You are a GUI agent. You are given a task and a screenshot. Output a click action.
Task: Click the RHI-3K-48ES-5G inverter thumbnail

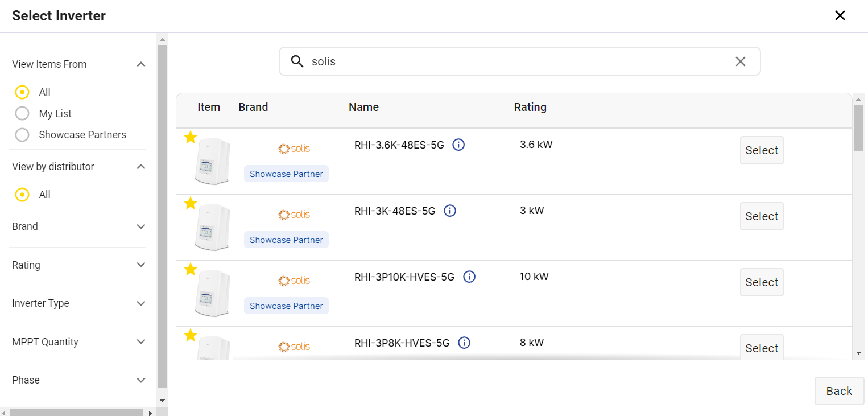(213, 228)
